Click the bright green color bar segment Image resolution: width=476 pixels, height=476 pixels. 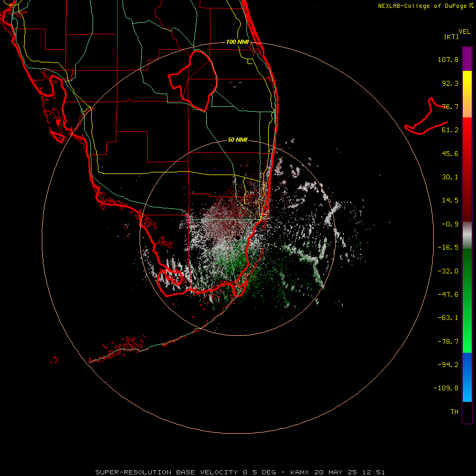pos(467,331)
